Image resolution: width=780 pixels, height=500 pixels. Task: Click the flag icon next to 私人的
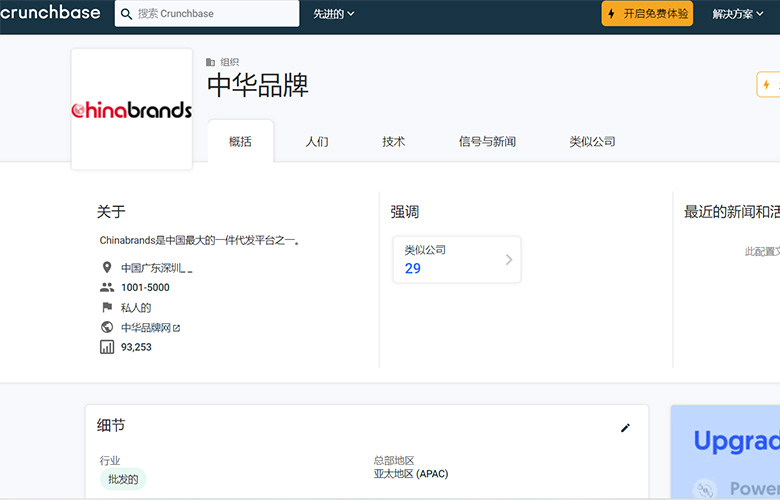pos(107,307)
